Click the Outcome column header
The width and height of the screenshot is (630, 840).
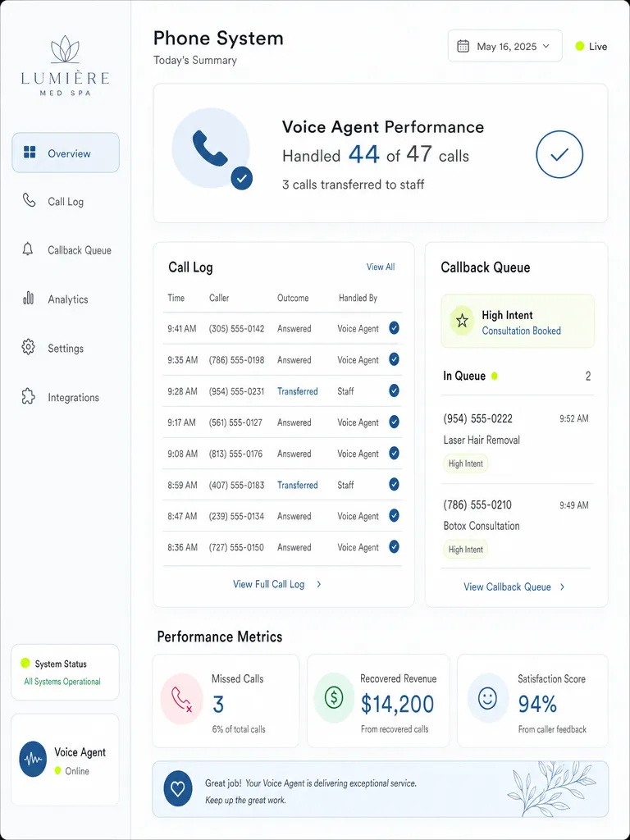pos(293,298)
